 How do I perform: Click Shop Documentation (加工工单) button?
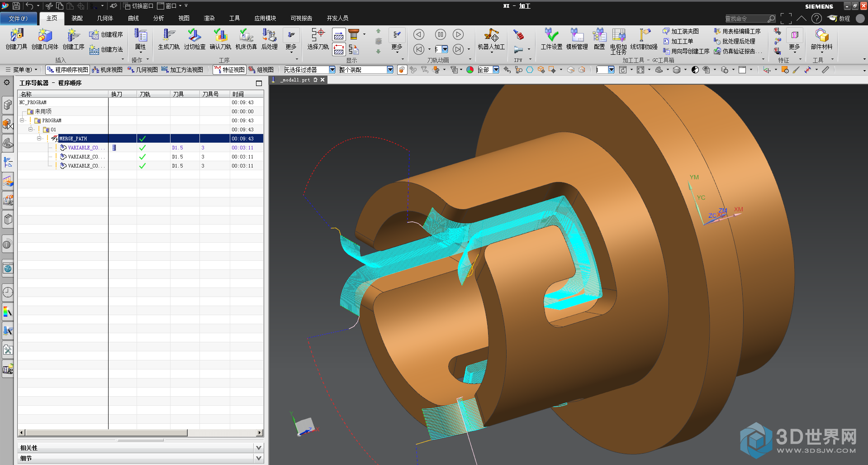click(x=678, y=41)
